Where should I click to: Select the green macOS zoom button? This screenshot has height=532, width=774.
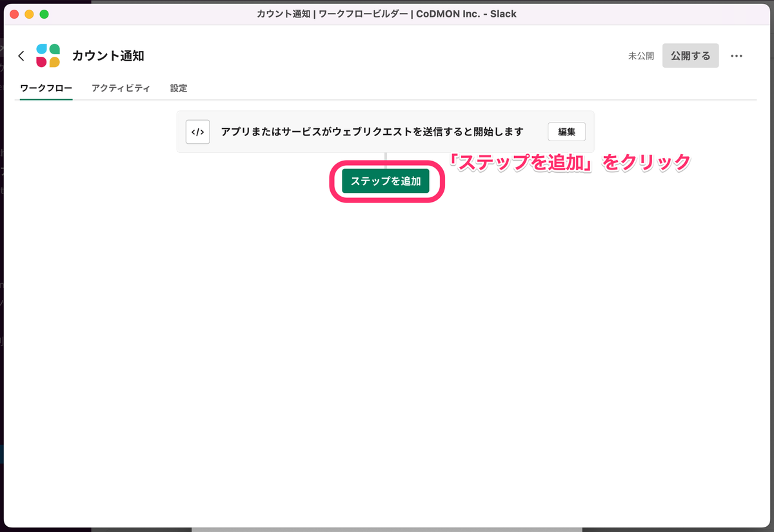pos(43,13)
